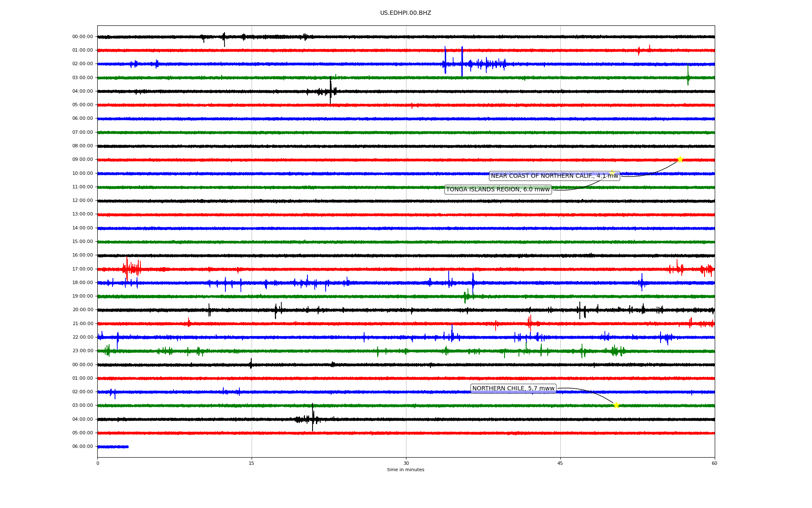Click the yellow star on the 09:00:00 trace
The height and width of the screenshot is (508, 812).
pos(680,159)
